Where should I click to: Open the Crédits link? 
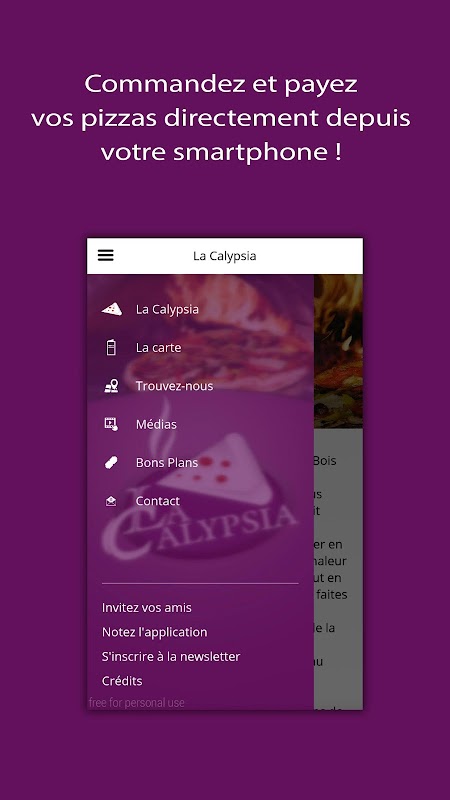122,681
